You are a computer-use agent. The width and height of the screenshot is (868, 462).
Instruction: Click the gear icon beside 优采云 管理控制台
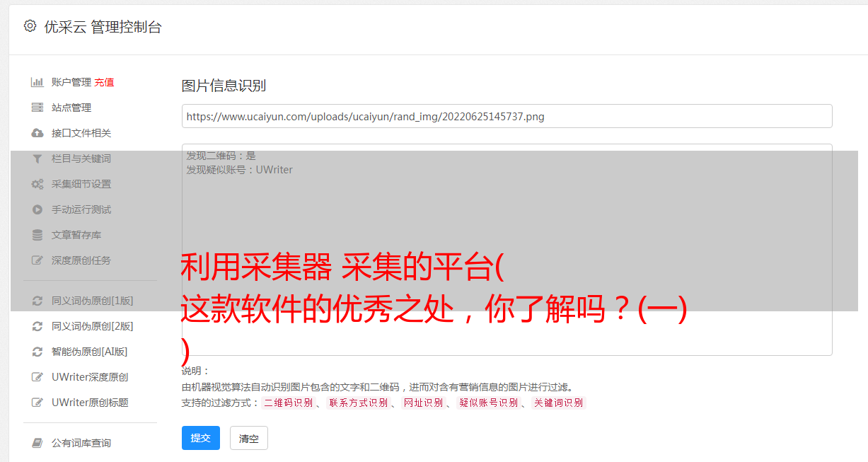click(x=30, y=26)
